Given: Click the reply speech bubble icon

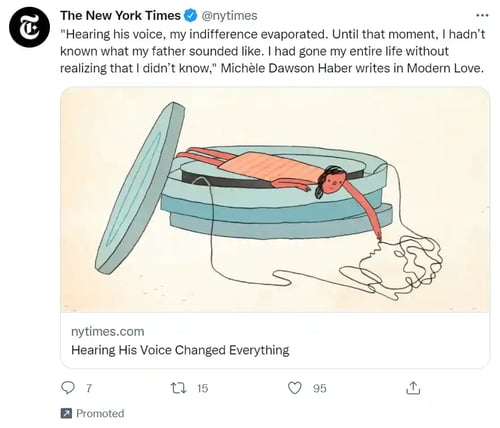Looking at the screenshot, I should pyautogui.click(x=68, y=388).
